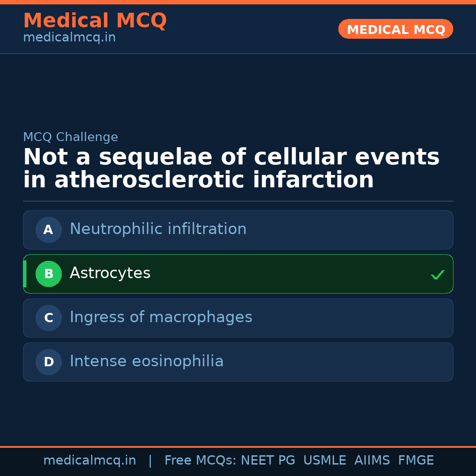Click the C letter circle icon
476x476 pixels.
tap(48, 318)
